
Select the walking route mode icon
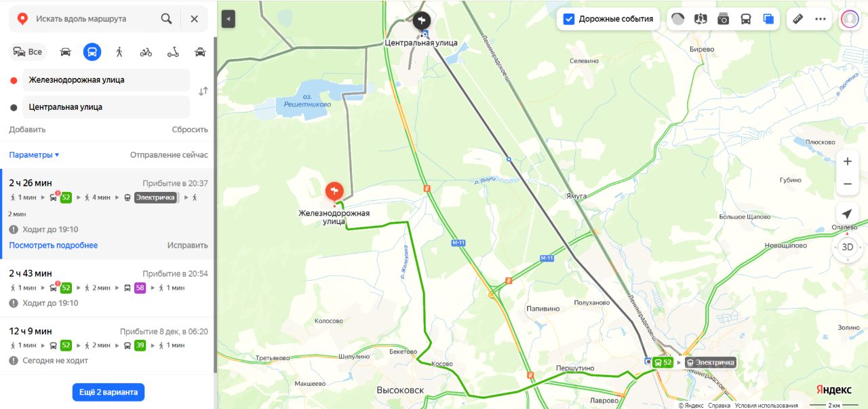pyautogui.click(x=119, y=52)
